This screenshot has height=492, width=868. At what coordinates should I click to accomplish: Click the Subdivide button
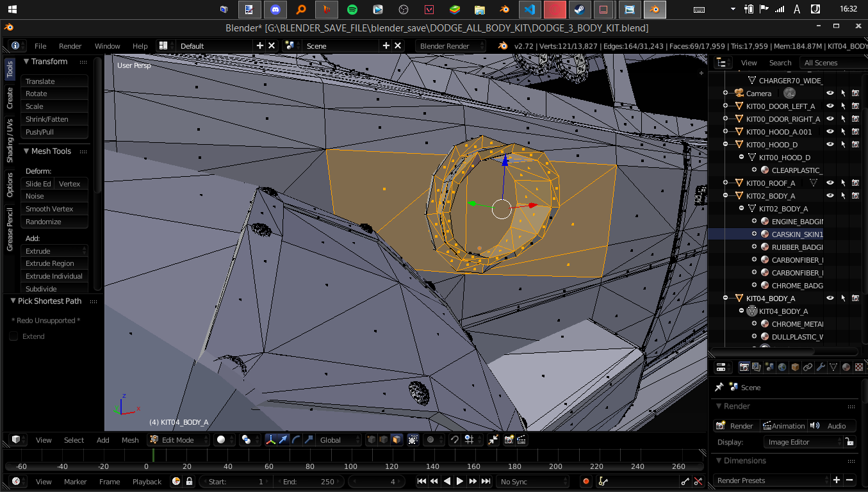pos(54,289)
